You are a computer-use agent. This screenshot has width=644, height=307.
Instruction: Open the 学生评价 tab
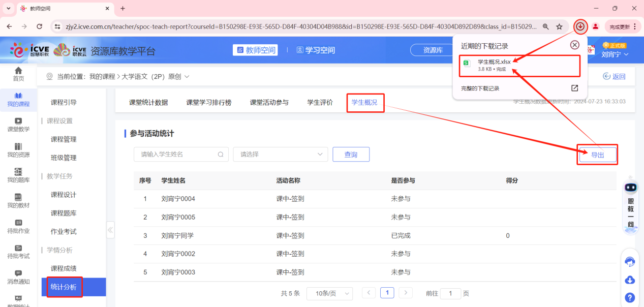tap(319, 102)
